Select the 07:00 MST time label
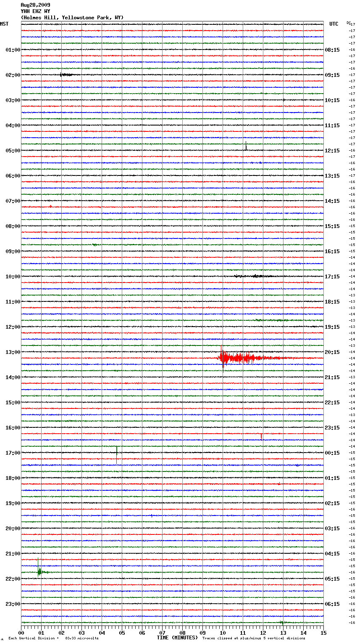The height and width of the screenshot is (644, 357). click(x=13, y=201)
